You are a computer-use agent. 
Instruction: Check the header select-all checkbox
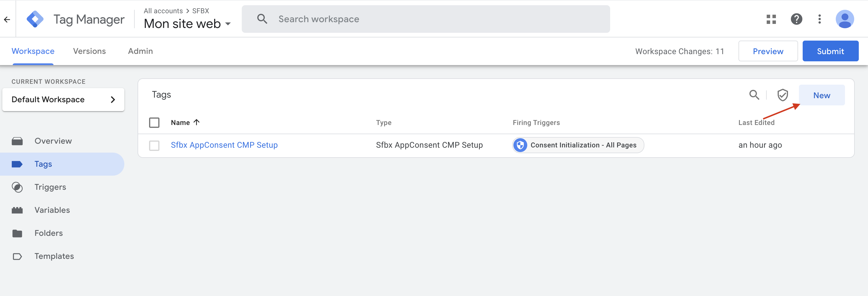tap(154, 122)
